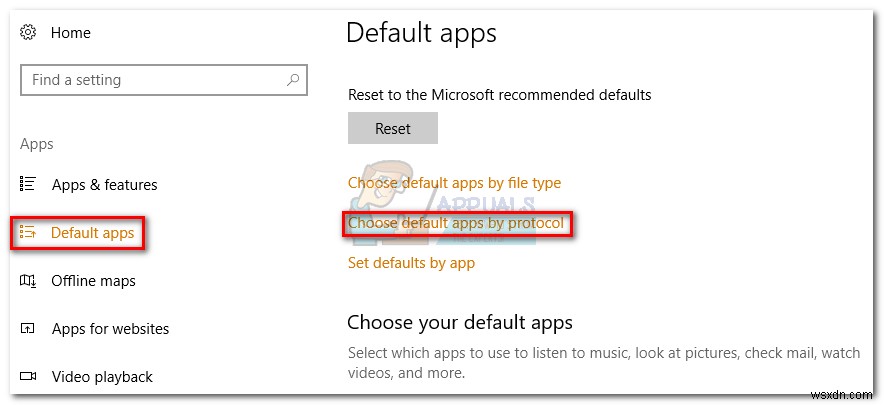Image resolution: width=884 pixels, height=405 pixels.
Task: Click the Default apps page title
Action: click(x=421, y=32)
